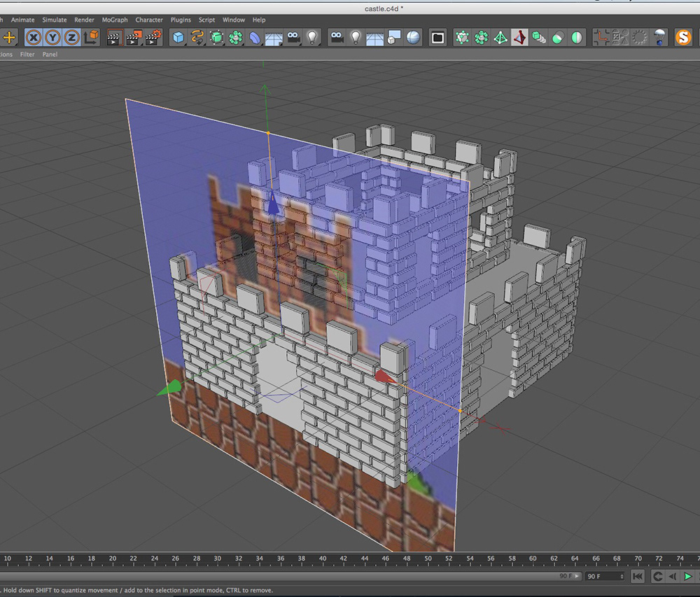700x597 pixels.
Task: Click the Render View clapperboard icon
Action: (114, 38)
